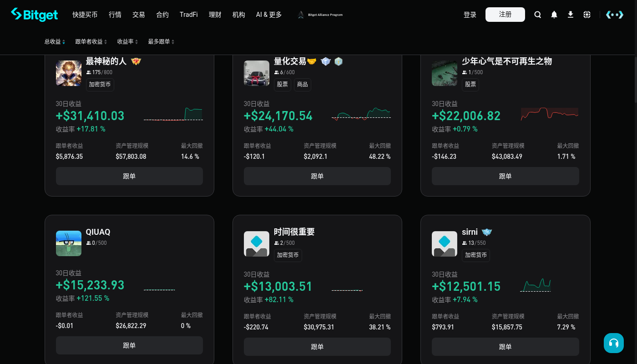This screenshot has width=637, height=364.
Task: Open the 机构 menu
Action: coord(239,15)
